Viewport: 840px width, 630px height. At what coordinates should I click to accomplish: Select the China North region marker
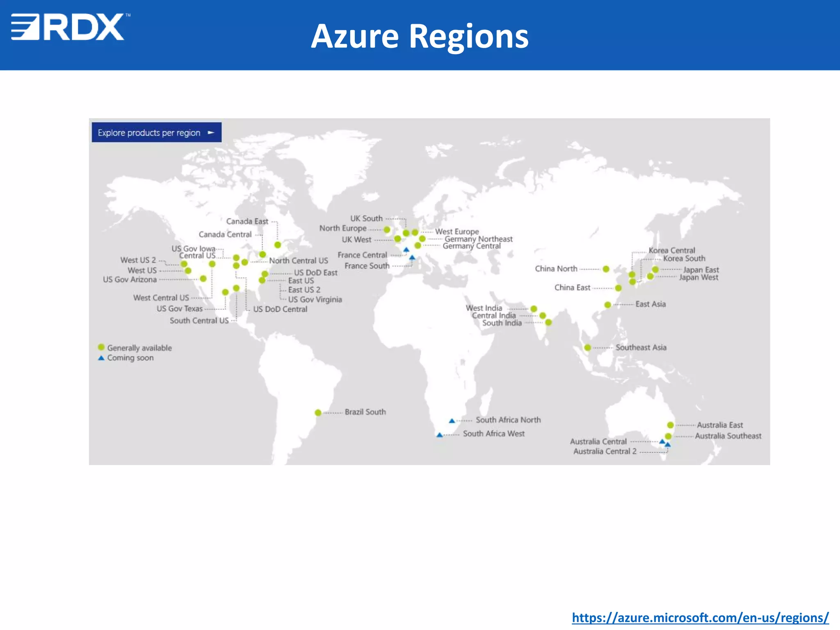(606, 269)
